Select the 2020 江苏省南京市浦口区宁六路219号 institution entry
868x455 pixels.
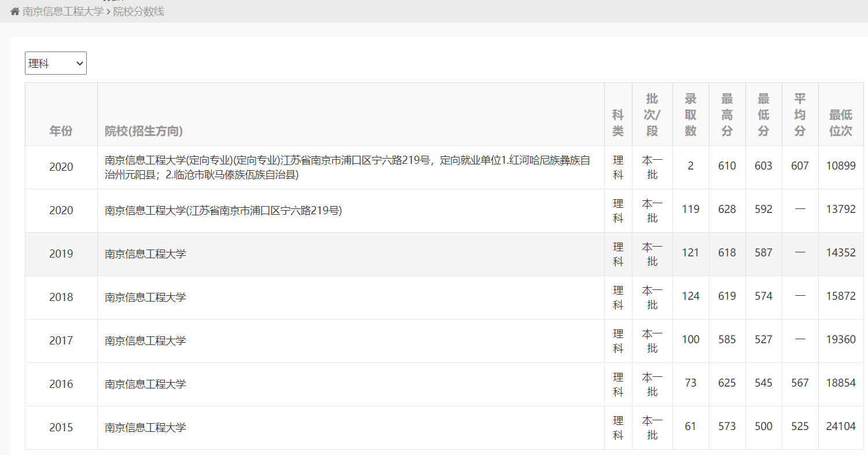223,211
